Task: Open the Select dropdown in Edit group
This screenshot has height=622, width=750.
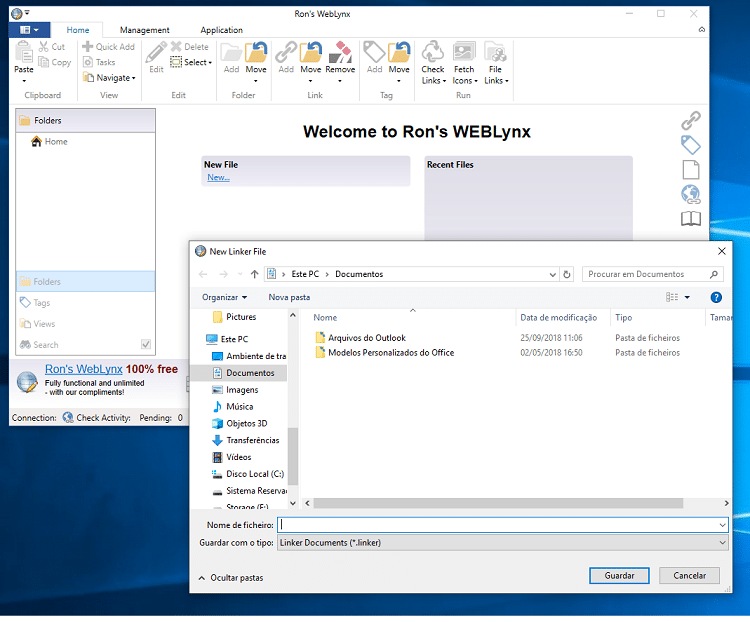Action: coord(191,62)
